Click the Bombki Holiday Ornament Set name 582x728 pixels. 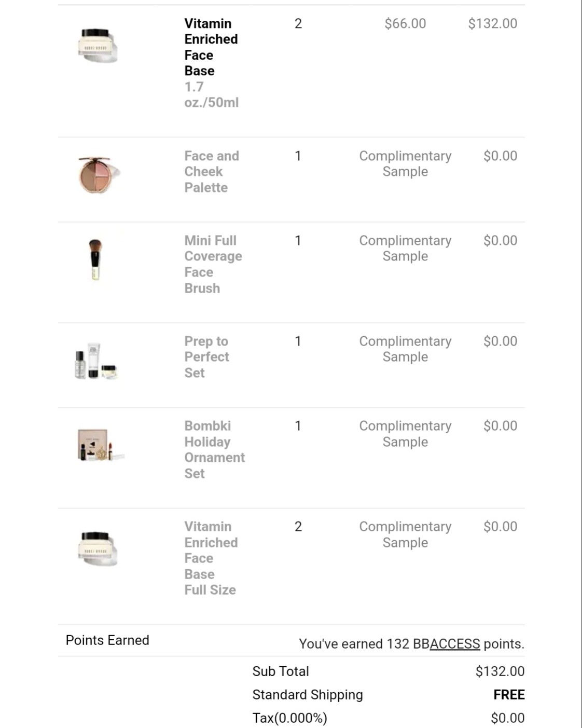tap(215, 449)
